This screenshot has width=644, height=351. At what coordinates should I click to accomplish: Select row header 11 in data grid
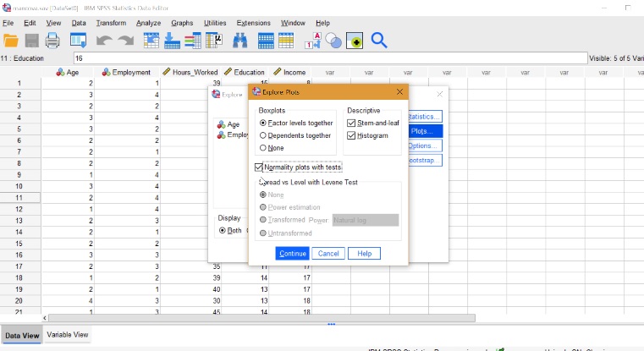(19, 197)
